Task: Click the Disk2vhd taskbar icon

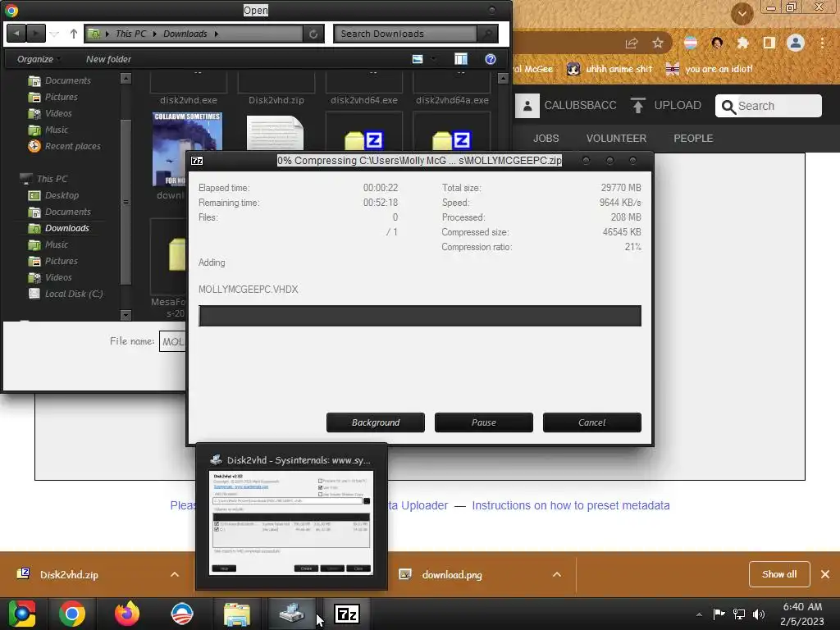Action: point(292,614)
